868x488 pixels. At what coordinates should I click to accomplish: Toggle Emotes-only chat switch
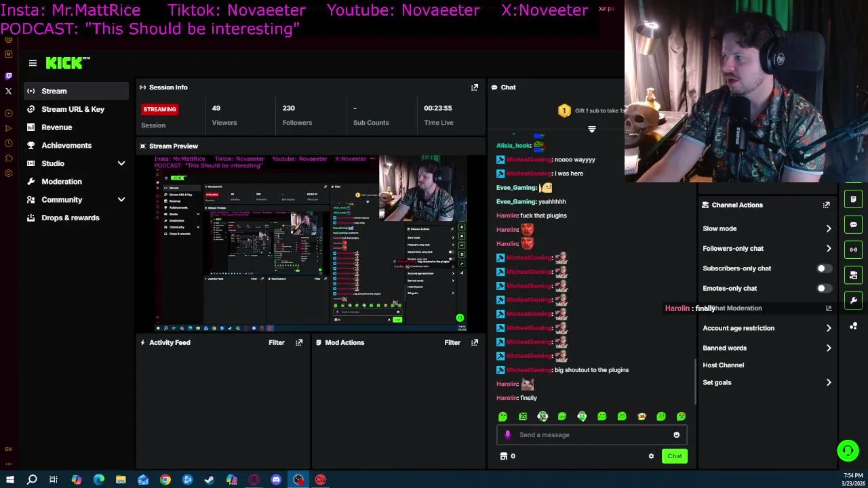point(824,288)
